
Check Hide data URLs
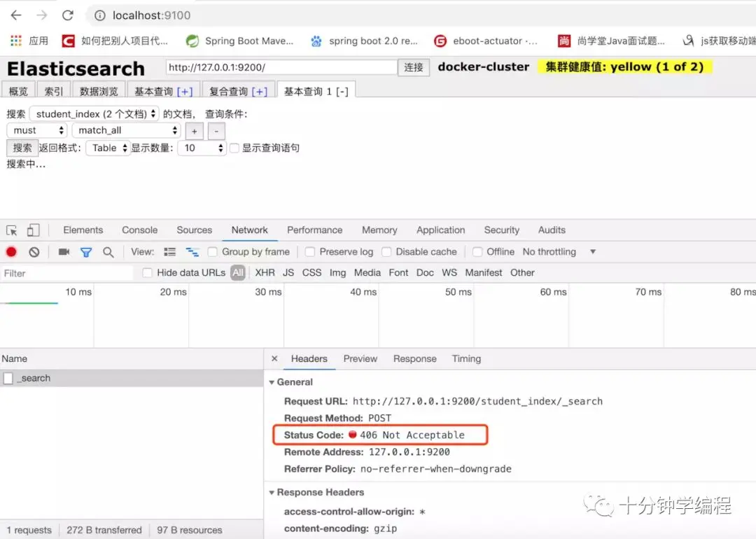147,273
